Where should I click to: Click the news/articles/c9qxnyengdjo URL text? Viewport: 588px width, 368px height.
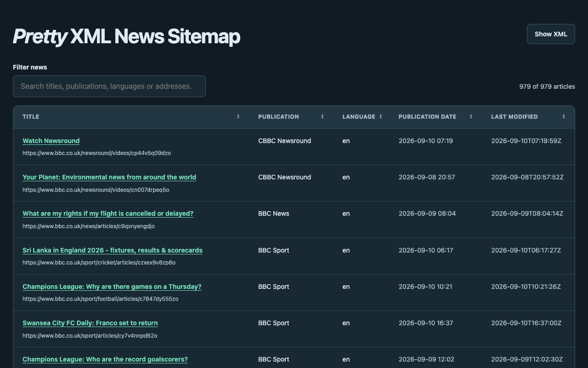point(89,226)
